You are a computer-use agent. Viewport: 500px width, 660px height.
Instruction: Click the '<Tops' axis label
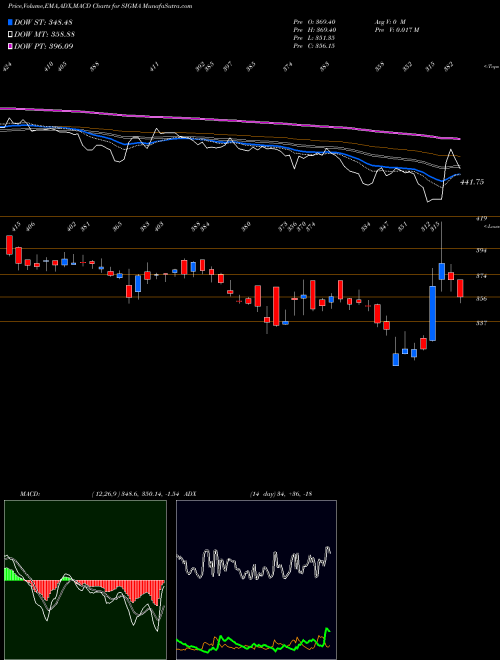point(491,67)
